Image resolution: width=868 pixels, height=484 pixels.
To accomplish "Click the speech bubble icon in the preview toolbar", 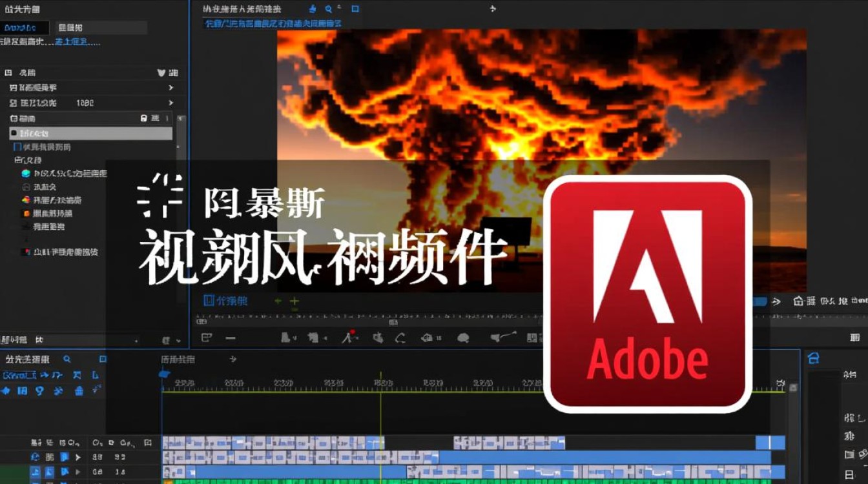I will [x=462, y=338].
